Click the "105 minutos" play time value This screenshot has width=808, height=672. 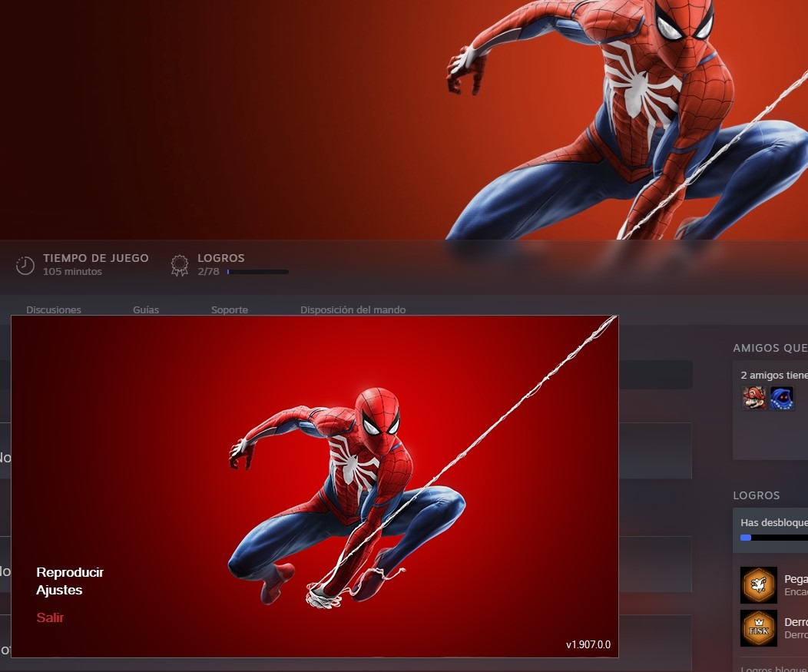point(72,271)
